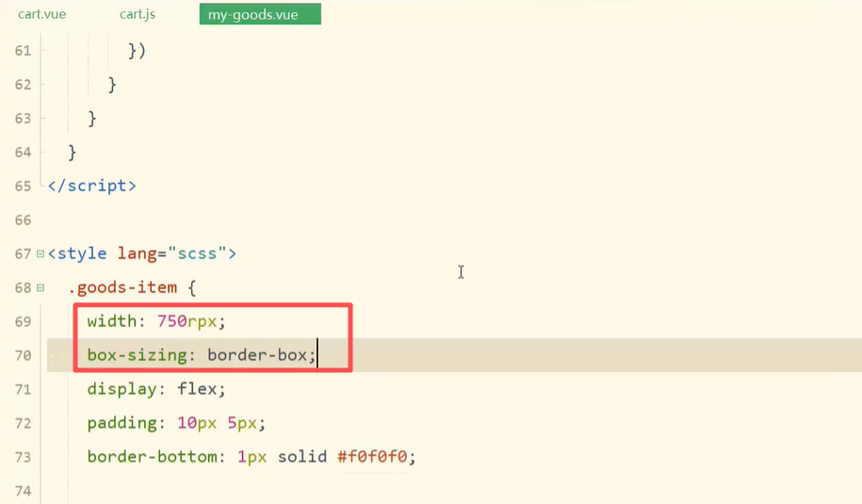Click the box-sizing property name

click(137, 355)
